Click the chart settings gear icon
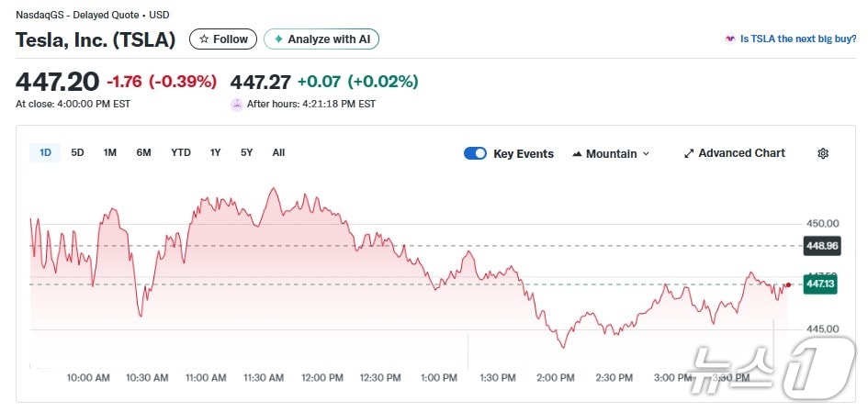 (x=823, y=153)
